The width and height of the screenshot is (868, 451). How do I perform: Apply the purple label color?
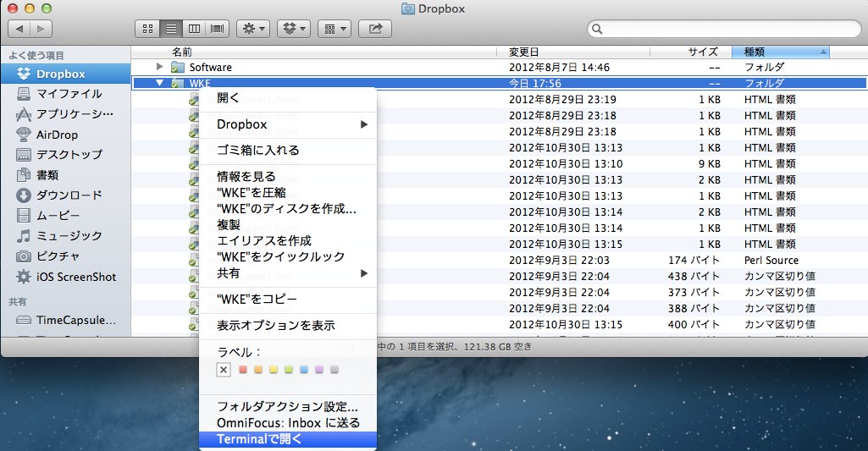click(x=319, y=370)
